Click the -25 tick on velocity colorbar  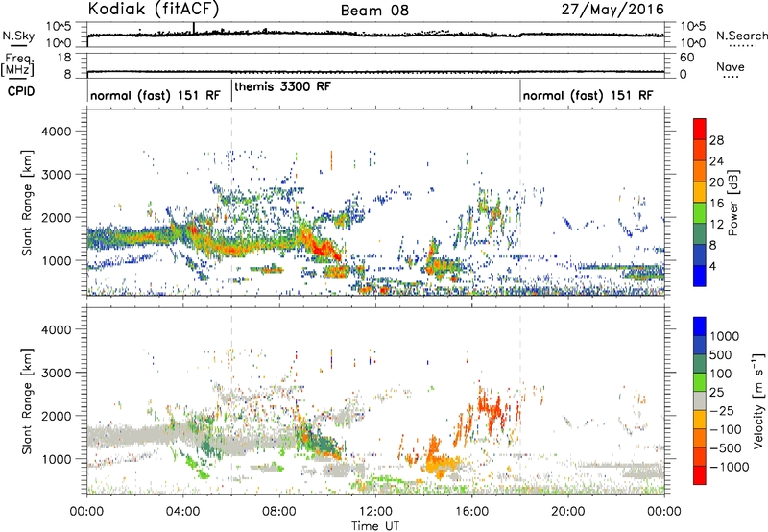click(x=723, y=411)
